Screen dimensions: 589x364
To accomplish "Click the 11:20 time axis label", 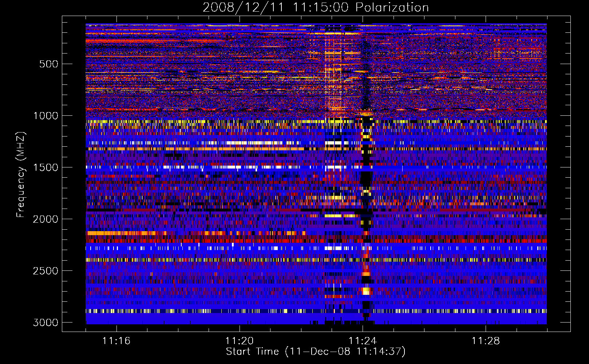I will (239, 341).
